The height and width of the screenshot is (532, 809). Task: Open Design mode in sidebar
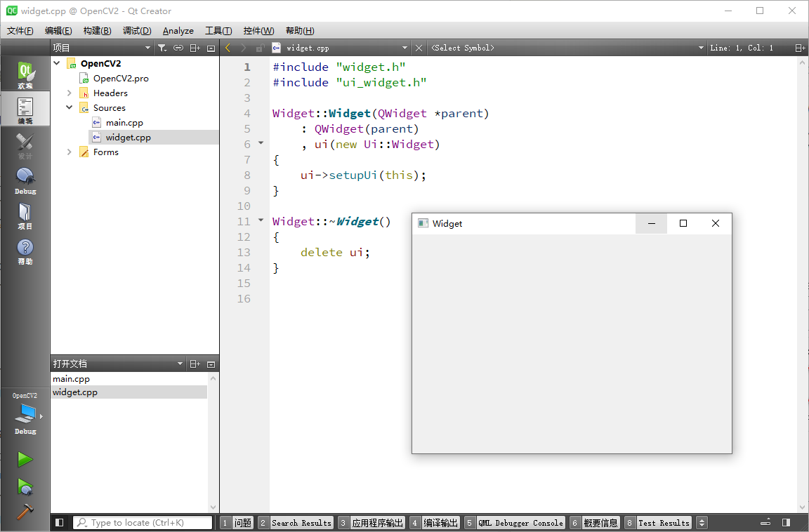click(x=25, y=145)
